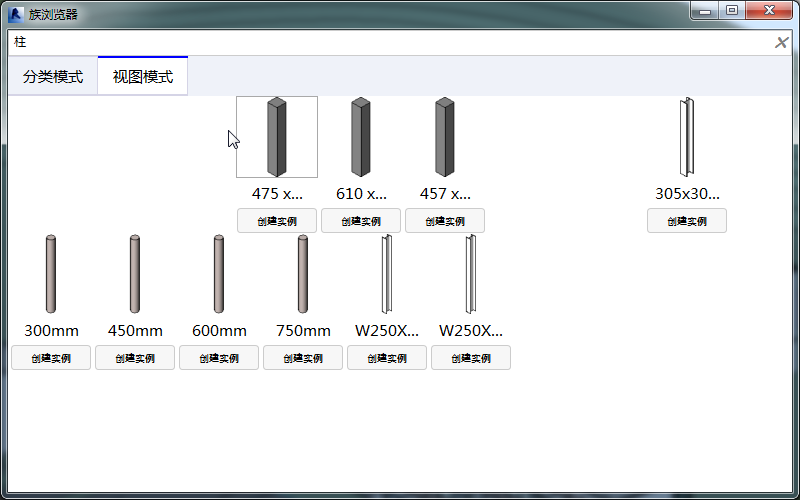Select the 750mm round column icon
This screenshot has height=500, width=800.
coord(303,274)
